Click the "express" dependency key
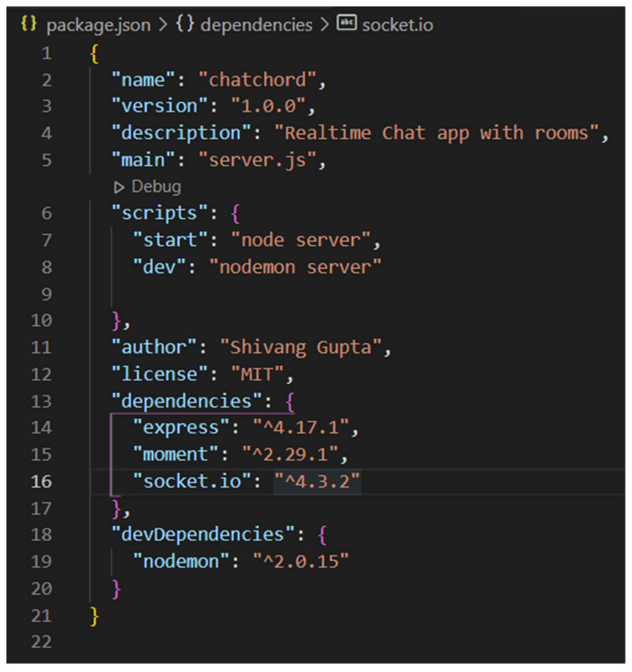Image resolution: width=632 pixels, height=672 pixels. (x=181, y=428)
